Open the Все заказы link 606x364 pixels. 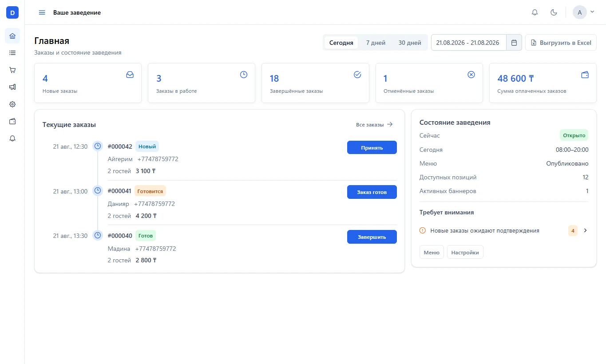[374, 125]
